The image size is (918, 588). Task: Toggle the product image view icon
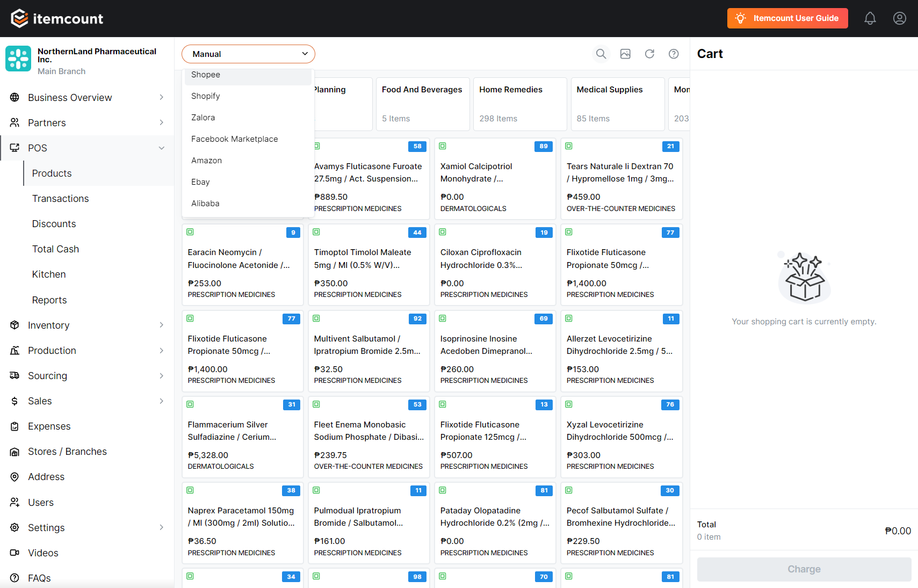click(625, 54)
